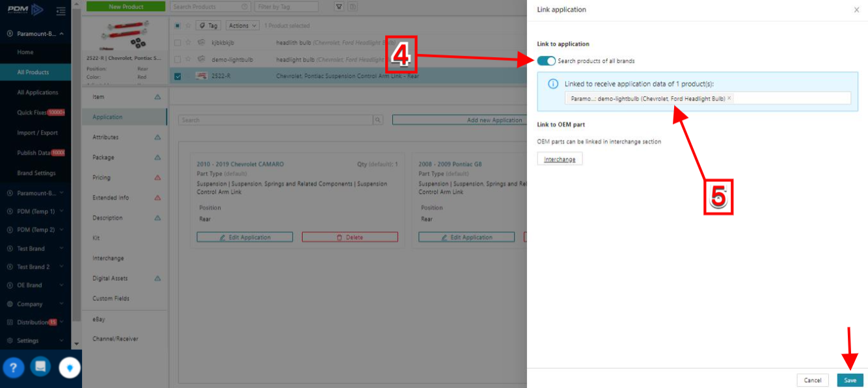The width and height of the screenshot is (868, 388).
Task: Click the product-type icon in demo-lightbulb row
Action: 202,59
